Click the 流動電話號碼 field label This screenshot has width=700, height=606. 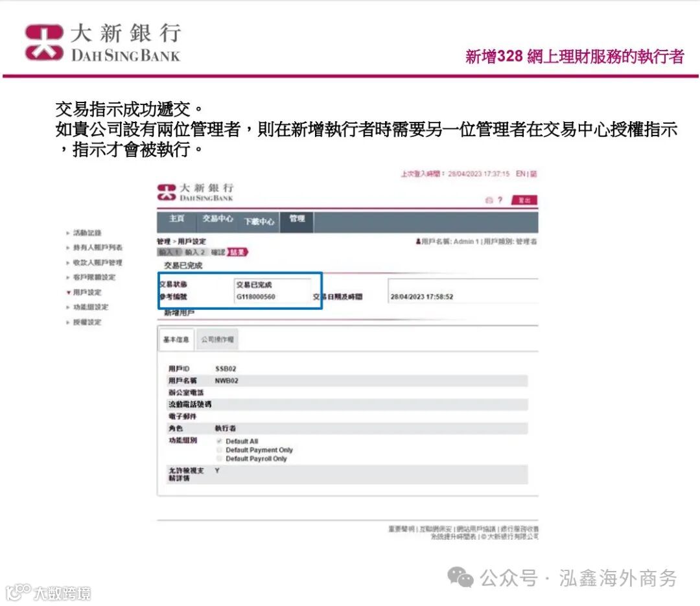(190, 404)
